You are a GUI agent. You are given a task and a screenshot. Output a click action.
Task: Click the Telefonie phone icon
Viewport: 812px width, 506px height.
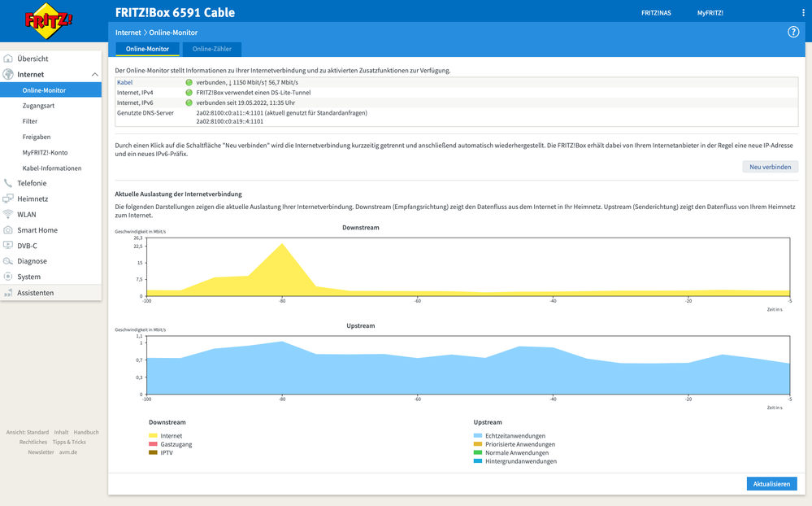point(9,183)
